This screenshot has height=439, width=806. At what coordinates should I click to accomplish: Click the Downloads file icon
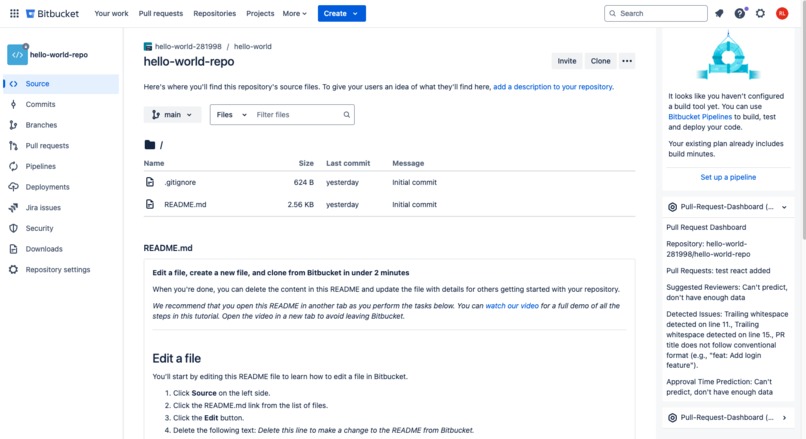point(13,249)
